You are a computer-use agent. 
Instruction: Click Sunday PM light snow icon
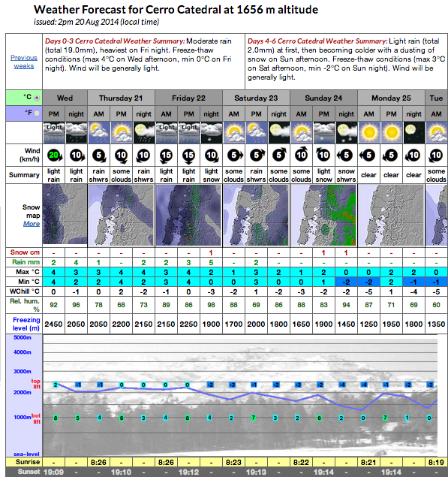coord(323,132)
